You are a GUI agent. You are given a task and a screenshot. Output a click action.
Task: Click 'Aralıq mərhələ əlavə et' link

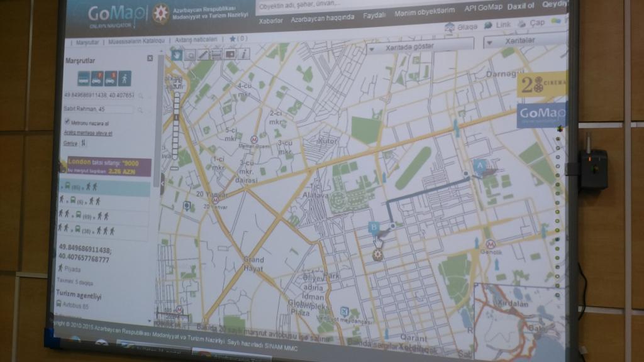pyautogui.click(x=88, y=133)
